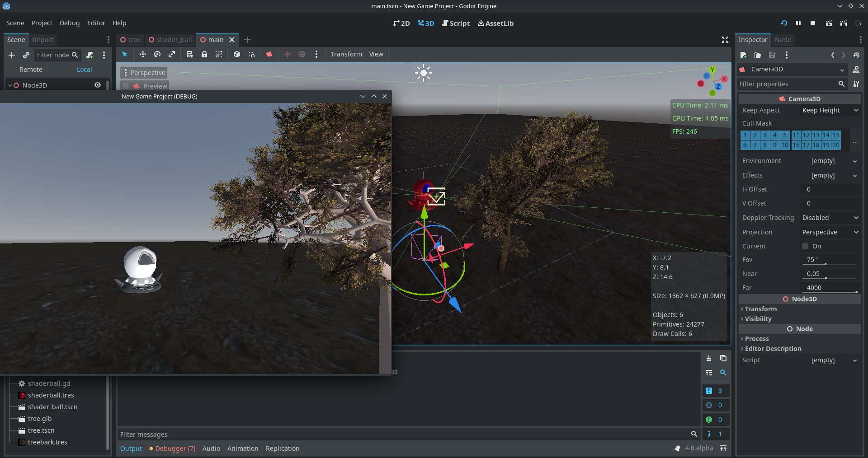Expand the Transform section under Node3D
The width and height of the screenshot is (868, 458).
pyautogui.click(x=761, y=309)
